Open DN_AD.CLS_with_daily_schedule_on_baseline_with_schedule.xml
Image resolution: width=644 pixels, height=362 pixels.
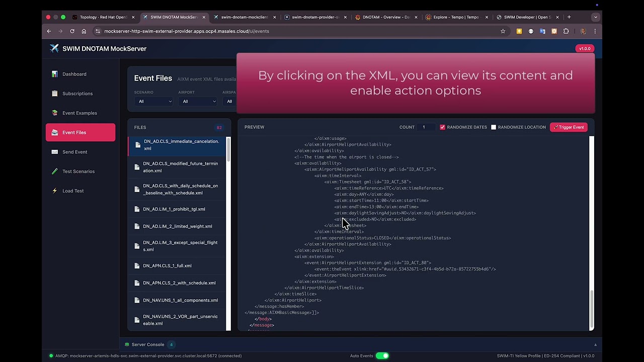click(x=177, y=190)
